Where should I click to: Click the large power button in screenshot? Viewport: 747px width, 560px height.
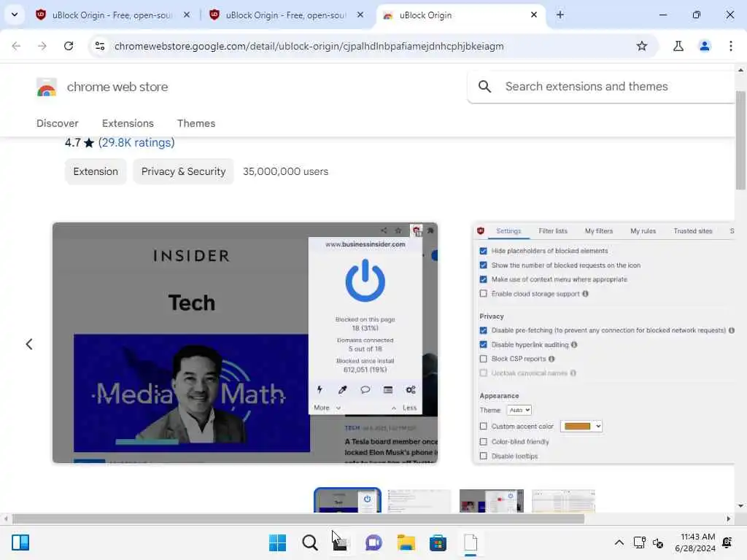click(x=365, y=281)
